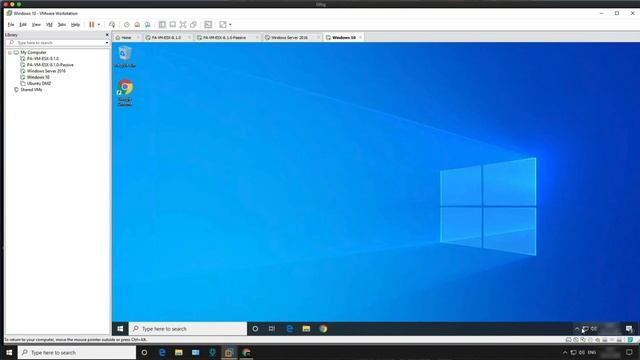Image resolution: width=640 pixels, height=360 pixels.
Task: Click the host taskbar search box
Action: (77, 352)
